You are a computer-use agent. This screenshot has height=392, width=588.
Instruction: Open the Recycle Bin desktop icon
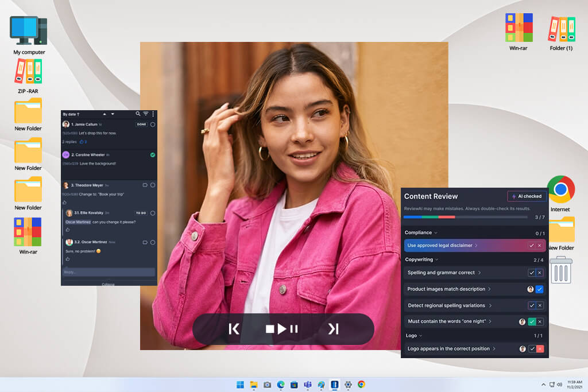[x=560, y=269]
